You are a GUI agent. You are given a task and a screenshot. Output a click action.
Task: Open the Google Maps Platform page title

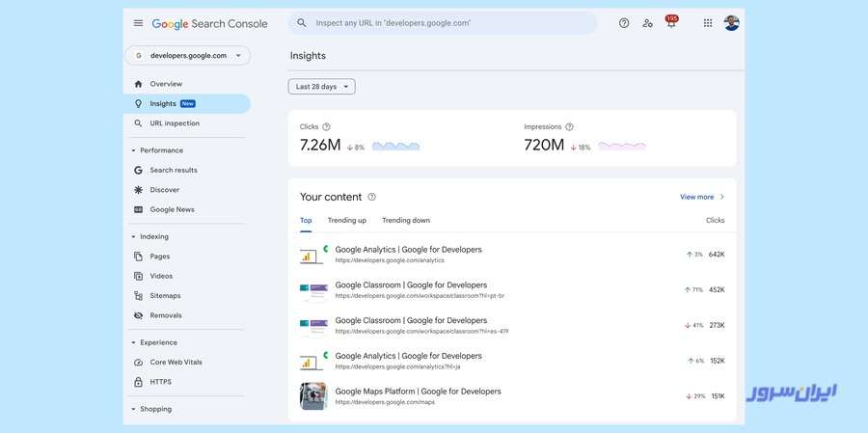(x=418, y=392)
